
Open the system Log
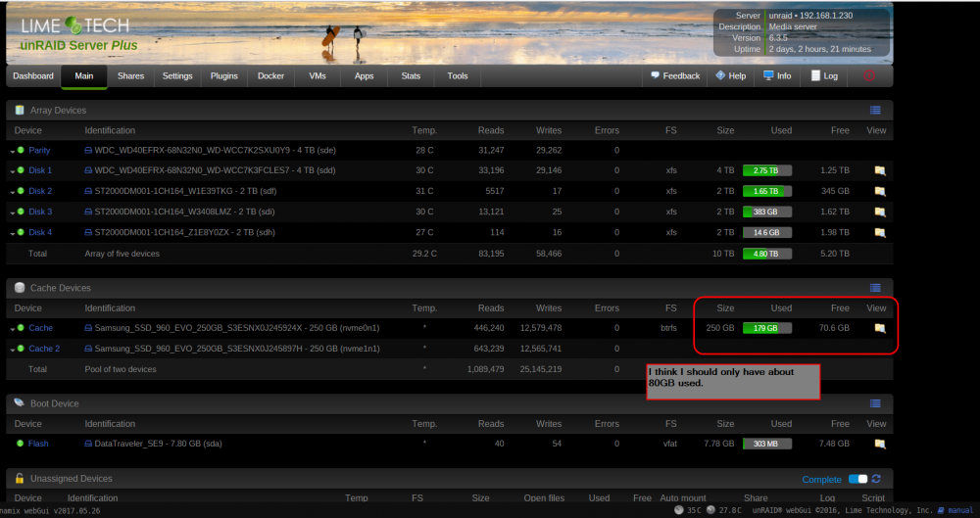click(824, 75)
